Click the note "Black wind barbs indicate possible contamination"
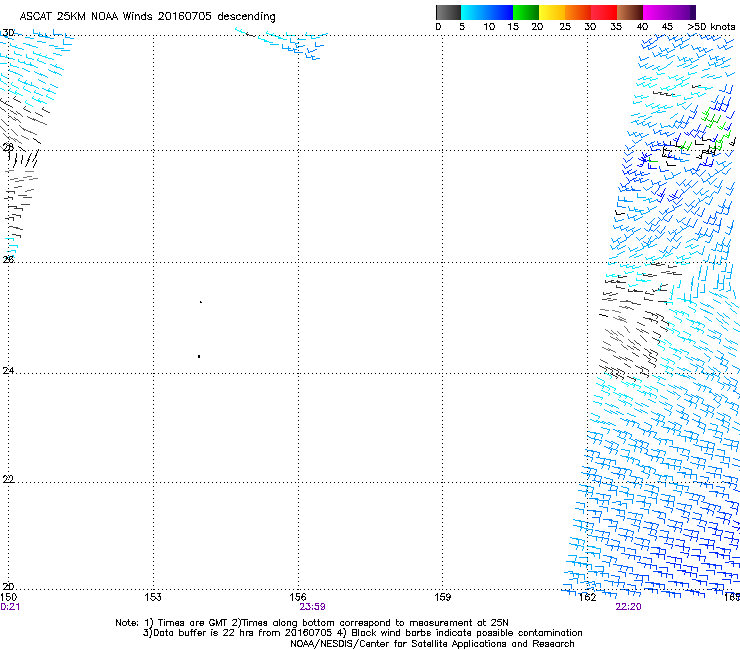The width and height of the screenshot is (740, 650). click(466, 633)
